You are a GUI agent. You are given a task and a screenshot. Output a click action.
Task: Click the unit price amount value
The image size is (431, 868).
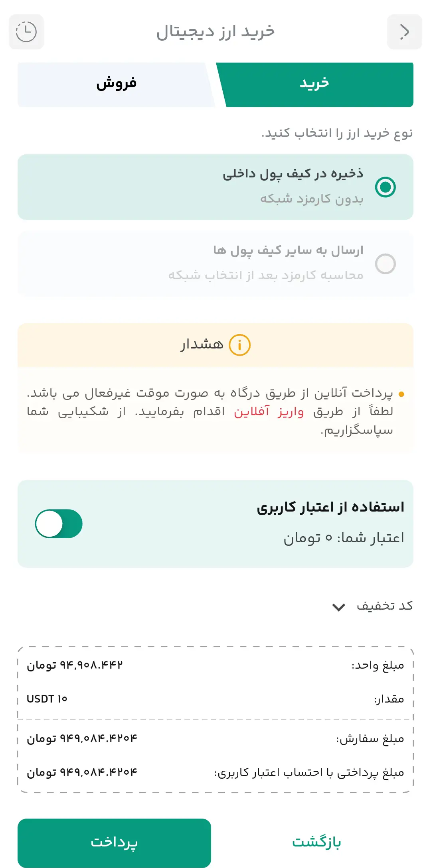75,665
